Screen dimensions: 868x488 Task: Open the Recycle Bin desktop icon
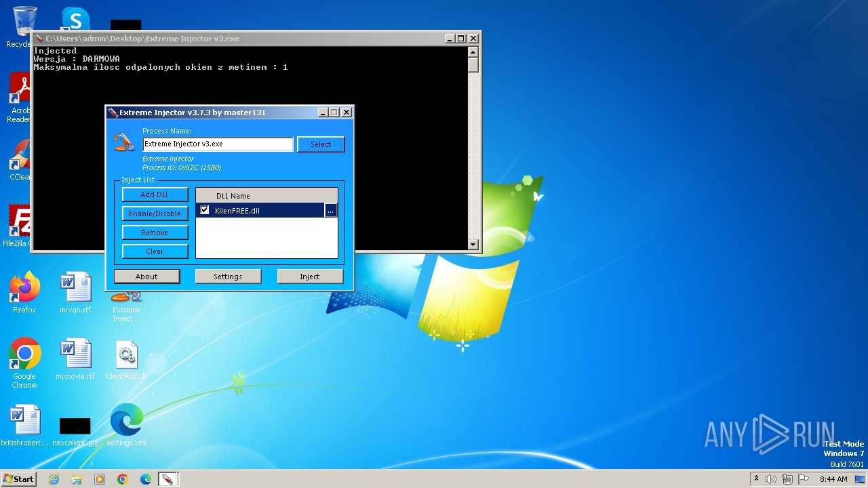[x=24, y=27]
